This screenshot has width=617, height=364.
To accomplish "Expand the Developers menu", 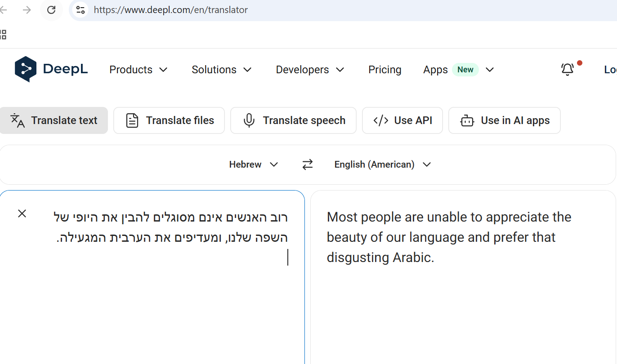I will tap(310, 70).
